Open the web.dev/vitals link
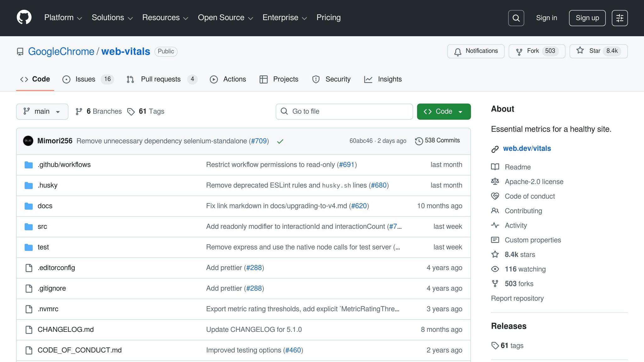This screenshot has width=644, height=362. click(x=527, y=148)
